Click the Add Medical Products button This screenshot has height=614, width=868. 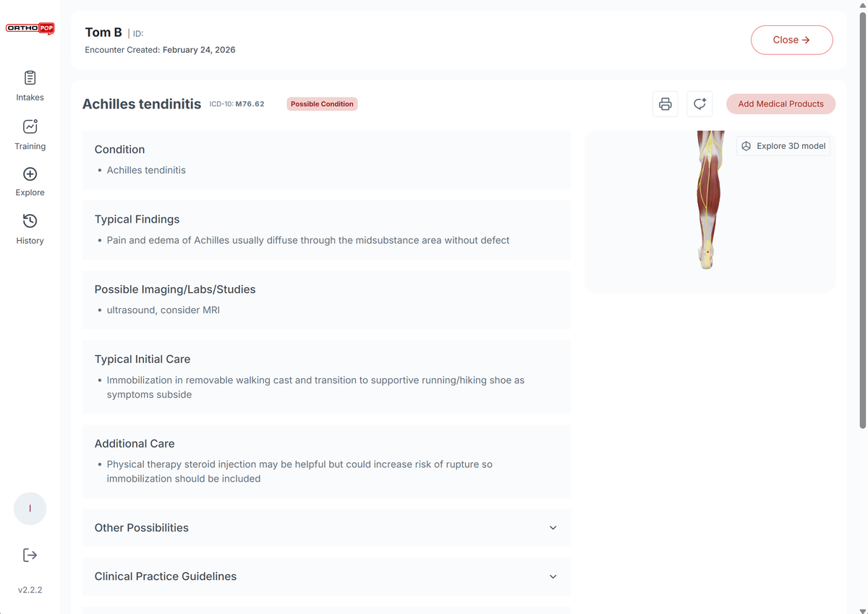[x=780, y=104]
